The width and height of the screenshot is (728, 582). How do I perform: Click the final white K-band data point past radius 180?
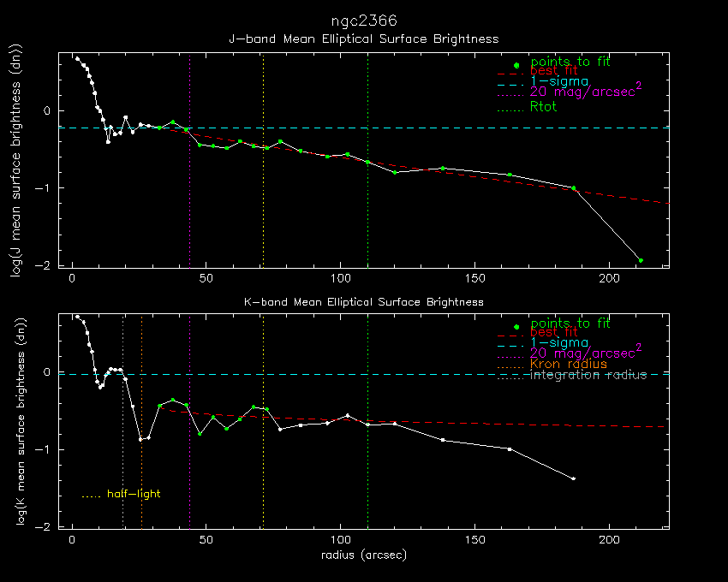click(x=574, y=478)
